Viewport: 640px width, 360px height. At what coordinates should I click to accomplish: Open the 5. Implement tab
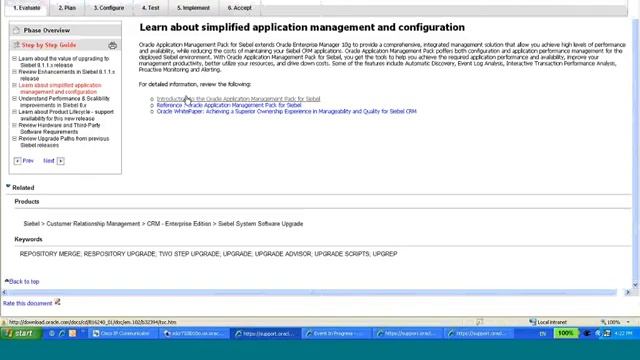point(193,8)
